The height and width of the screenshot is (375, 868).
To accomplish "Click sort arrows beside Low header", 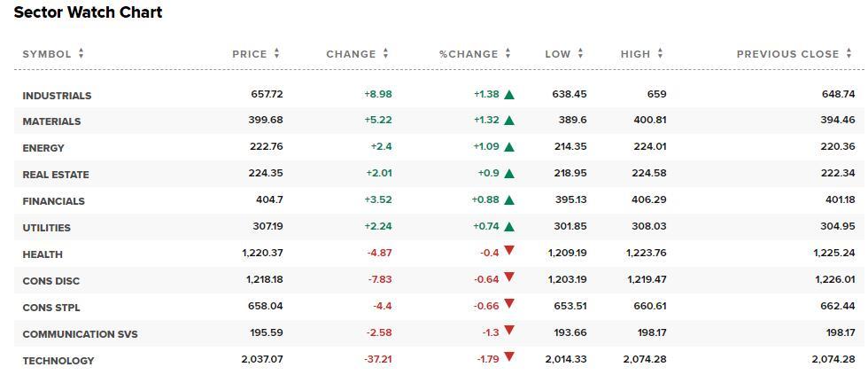I will coord(580,54).
